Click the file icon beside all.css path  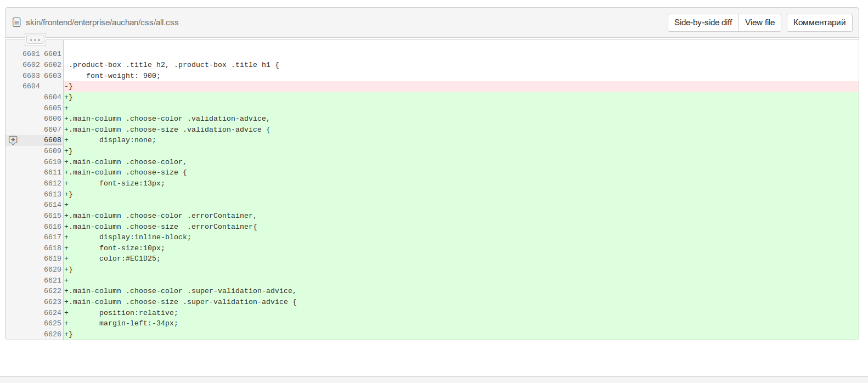(16, 22)
